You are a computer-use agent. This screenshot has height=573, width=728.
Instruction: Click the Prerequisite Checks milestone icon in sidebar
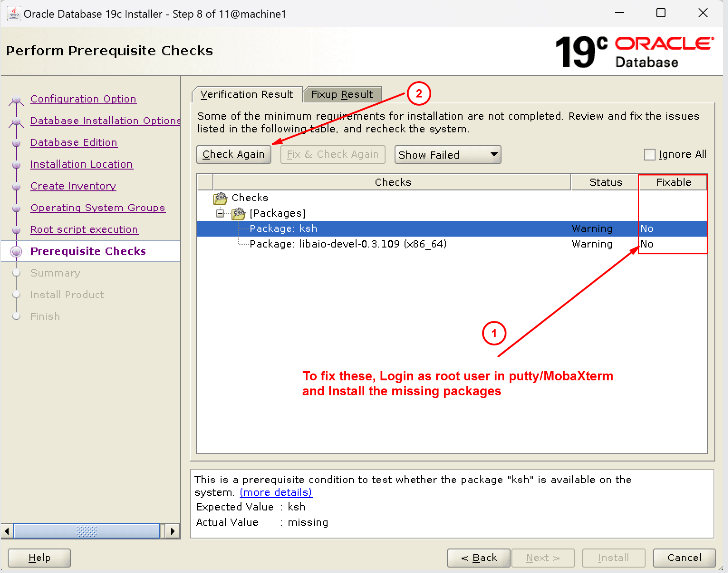tap(16, 251)
